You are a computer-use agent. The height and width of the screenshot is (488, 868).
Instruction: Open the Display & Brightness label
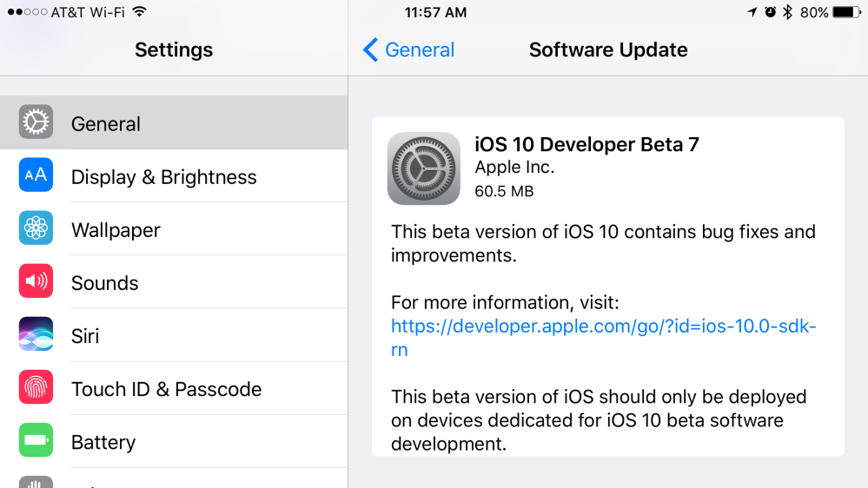tap(163, 177)
